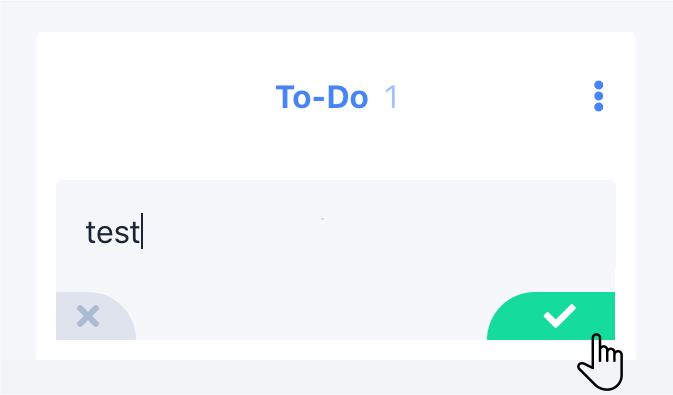This screenshot has height=395, width=673.
Task: Select the To-Do heading text
Action: [322, 97]
